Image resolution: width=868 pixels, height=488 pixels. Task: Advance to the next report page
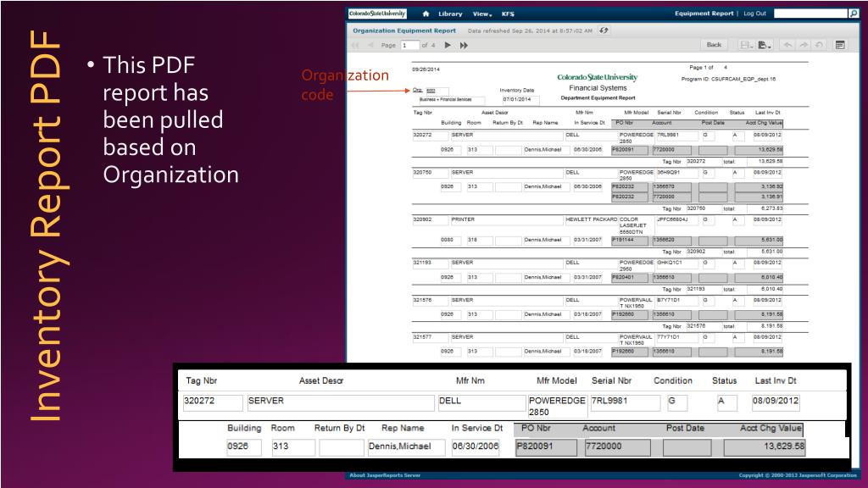tap(448, 46)
